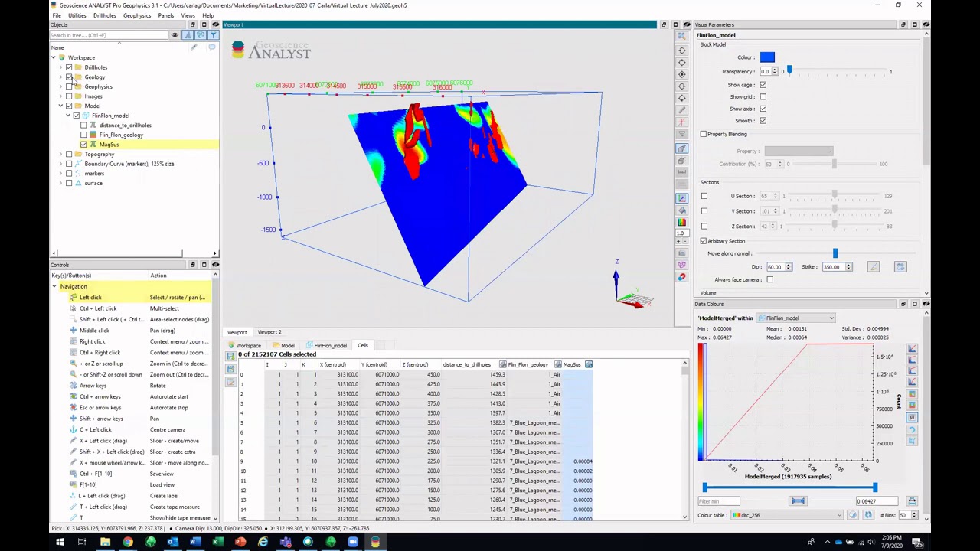Screen dimensions: 980x551
Task: Collapse the Model folder in tree
Action: tap(60, 106)
